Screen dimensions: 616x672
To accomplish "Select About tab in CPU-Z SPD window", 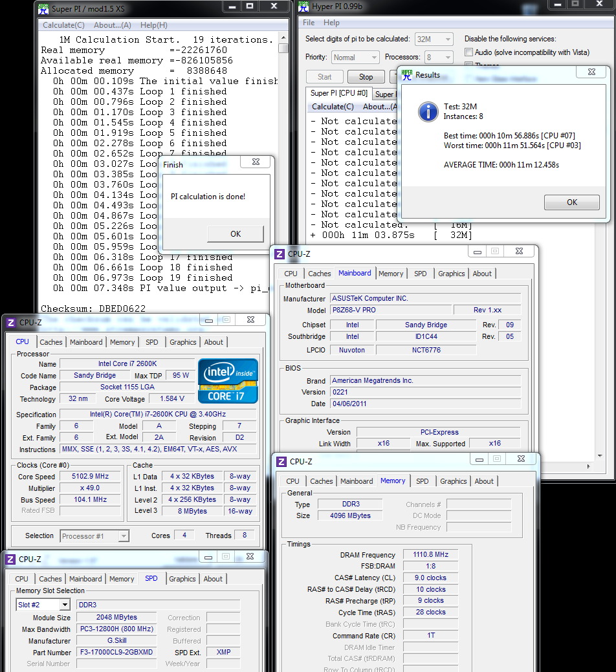I will [x=213, y=579].
